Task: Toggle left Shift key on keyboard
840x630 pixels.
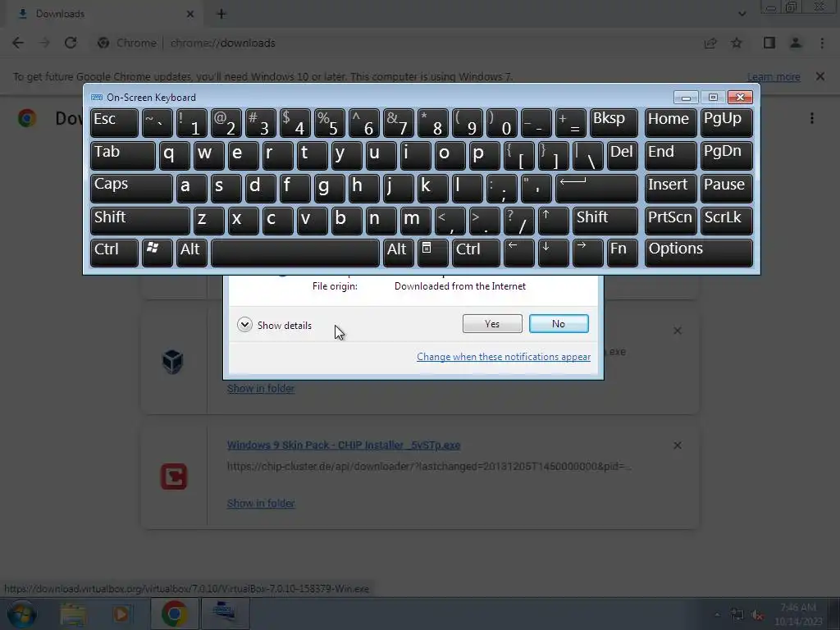Action: [x=139, y=221]
